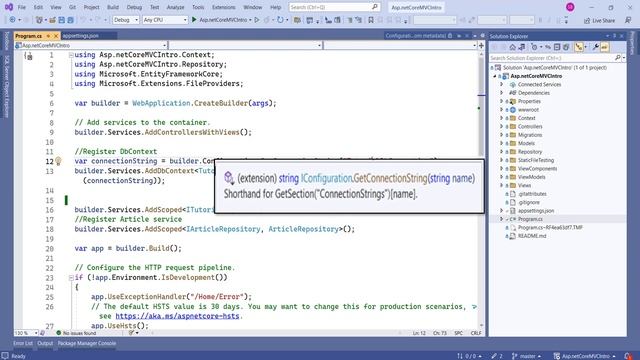
Task: Click Sync with Active Document icon
Action: [548, 47]
